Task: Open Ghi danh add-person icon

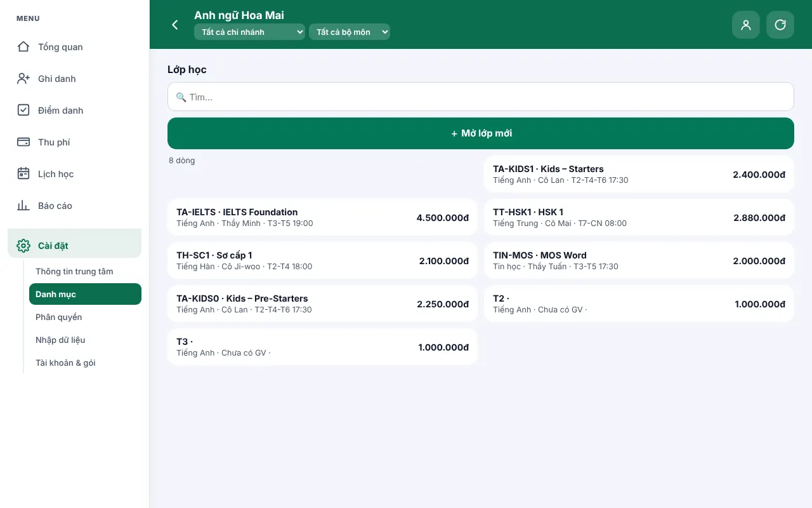Action: [x=23, y=79]
